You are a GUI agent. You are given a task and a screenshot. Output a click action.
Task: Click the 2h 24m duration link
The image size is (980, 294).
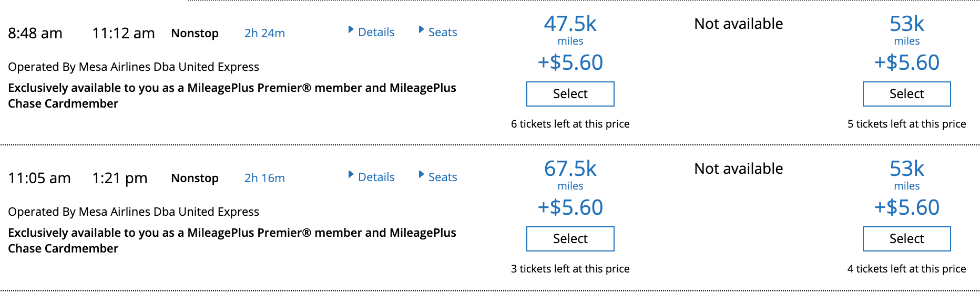264,33
